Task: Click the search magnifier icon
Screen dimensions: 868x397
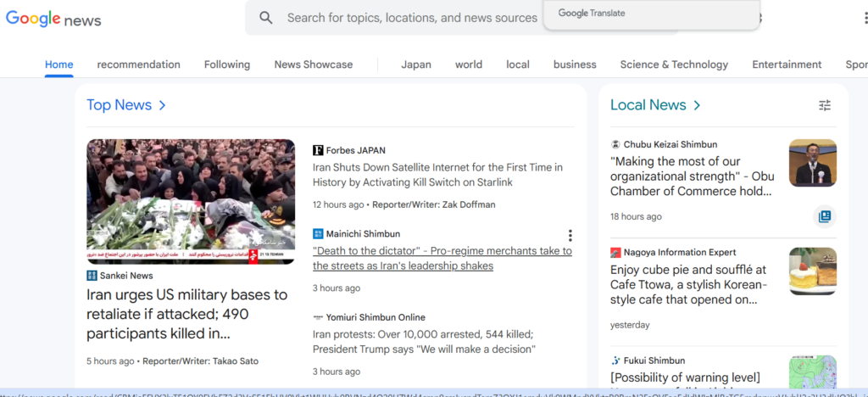Action: 266,18
